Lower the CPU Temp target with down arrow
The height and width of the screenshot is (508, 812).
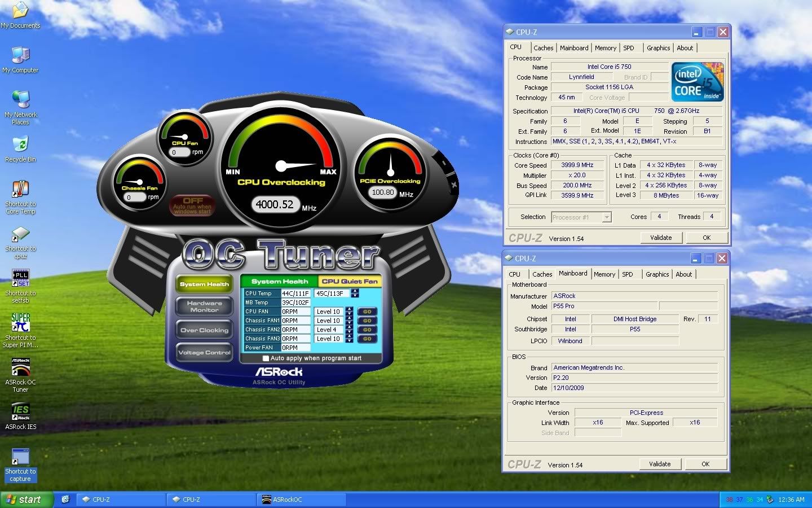click(355, 295)
